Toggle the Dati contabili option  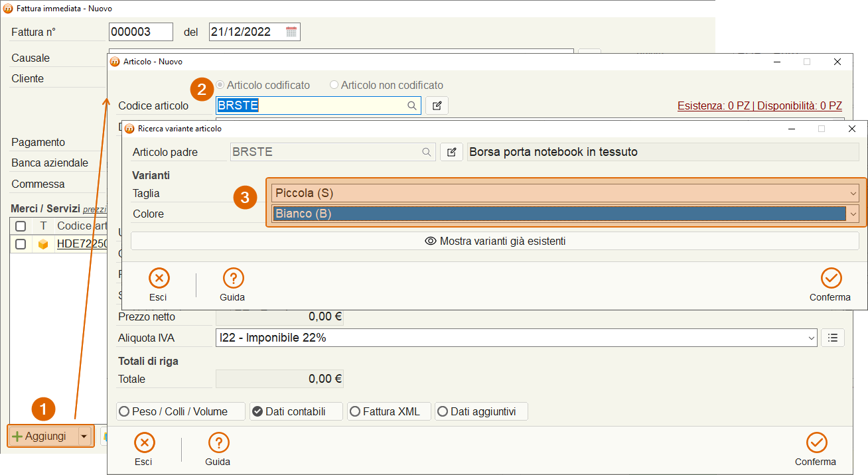pos(296,411)
